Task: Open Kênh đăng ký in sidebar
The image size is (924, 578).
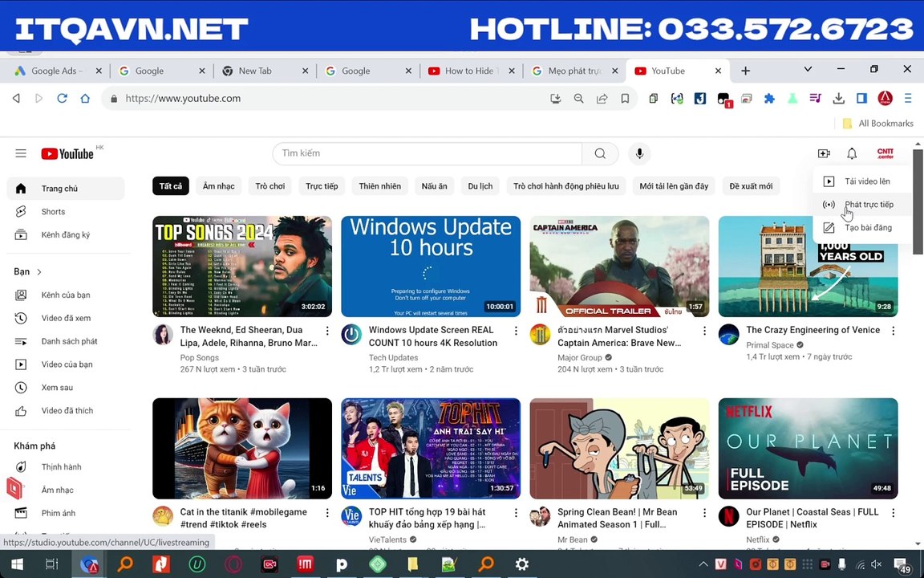Action: pos(66,234)
